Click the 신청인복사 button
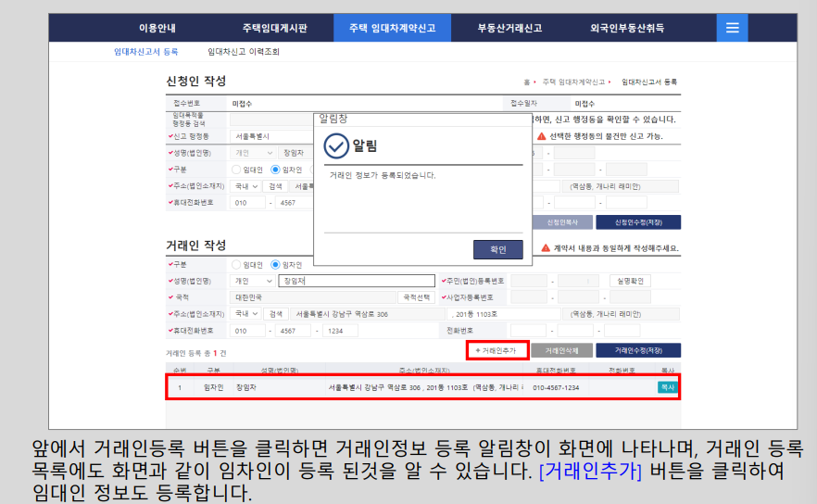 562,222
